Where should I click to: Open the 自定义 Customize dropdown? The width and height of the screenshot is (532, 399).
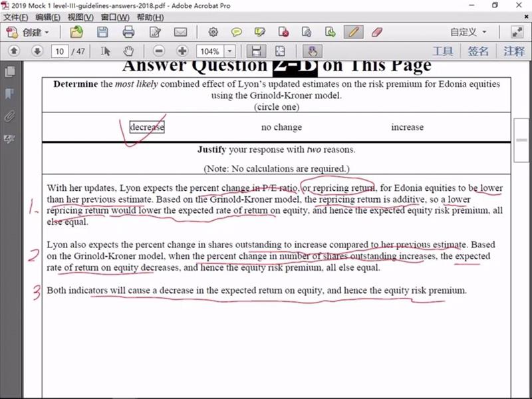[468, 32]
